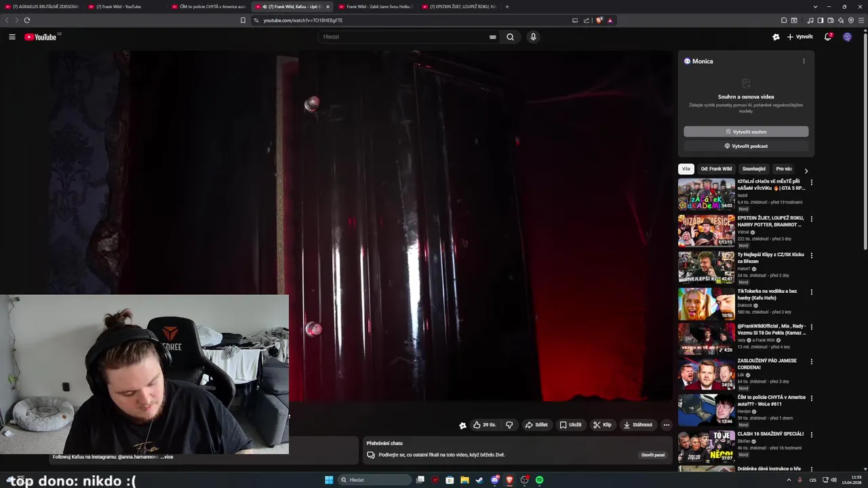Click the Ask sparkle icon left of likes
The width and height of the screenshot is (868, 488).
(462, 425)
